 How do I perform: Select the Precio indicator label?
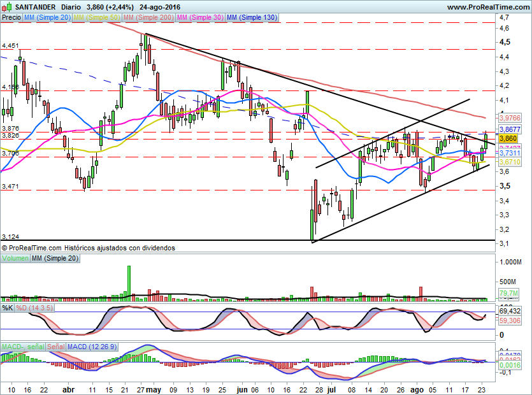(11, 17)
